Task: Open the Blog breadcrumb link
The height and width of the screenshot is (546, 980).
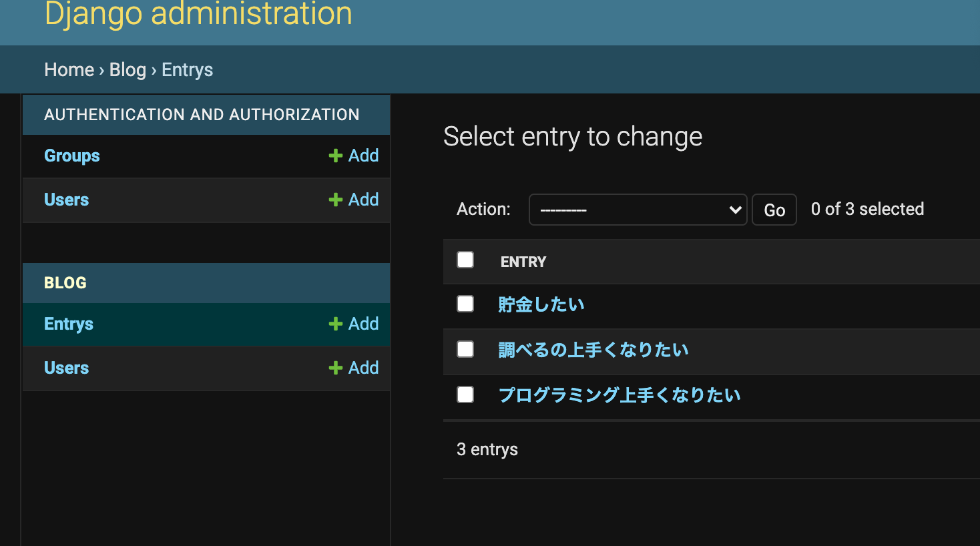Action: (128, 69)
